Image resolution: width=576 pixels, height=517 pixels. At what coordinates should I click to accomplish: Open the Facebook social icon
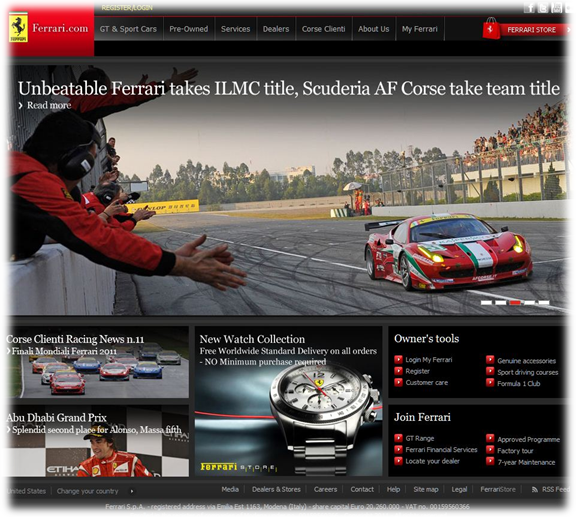point(529,8)
